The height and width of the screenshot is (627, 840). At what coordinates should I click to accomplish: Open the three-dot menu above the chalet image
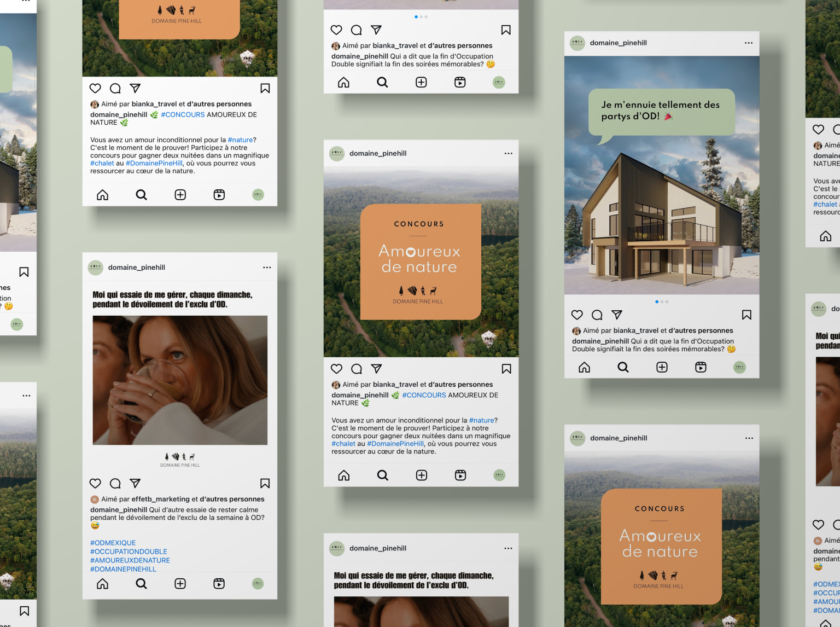coord(749,43)
